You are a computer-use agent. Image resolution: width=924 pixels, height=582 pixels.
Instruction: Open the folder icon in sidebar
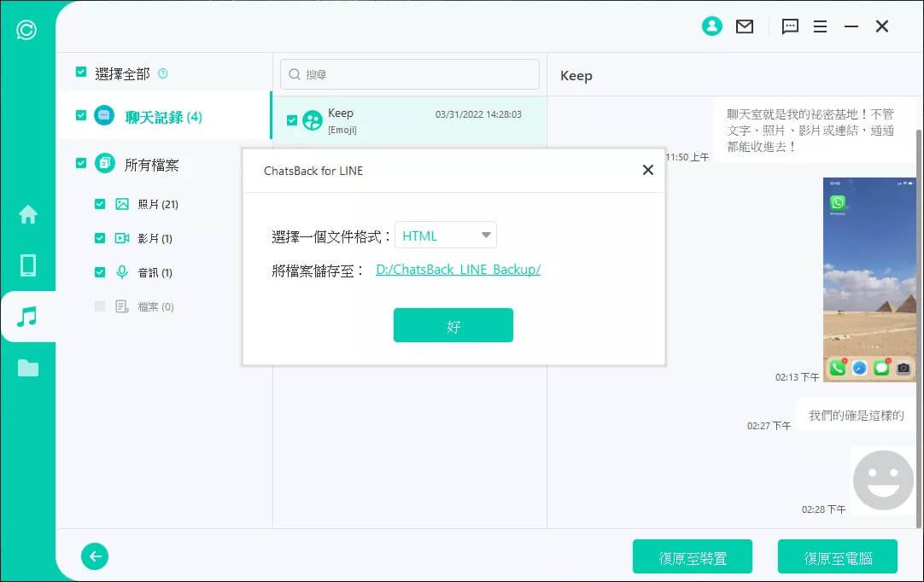28,368
